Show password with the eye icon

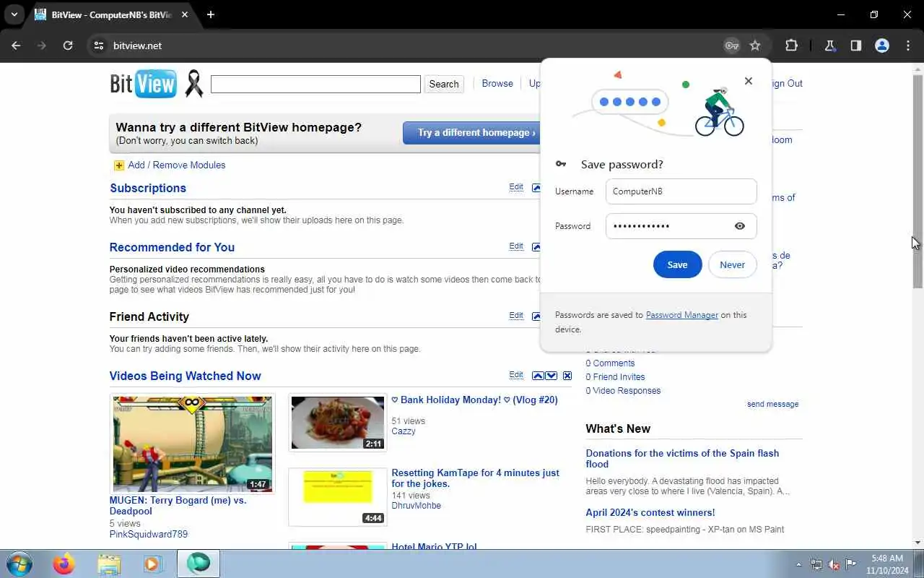pyautogui.click(x=740, y=226)
